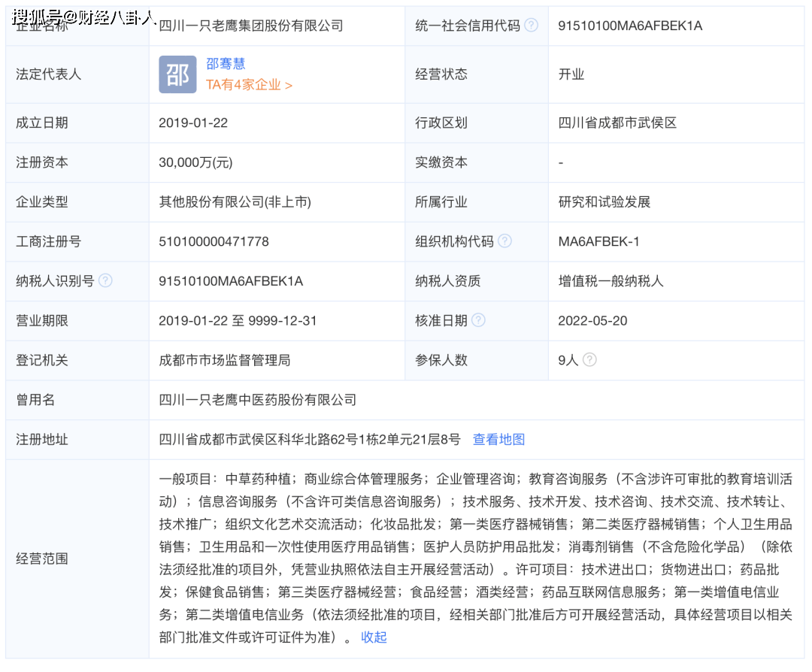This screenshot has width=812, height=672.
Task: Click question mark icon beside 纳税人识别号
Action: point(105,280)
